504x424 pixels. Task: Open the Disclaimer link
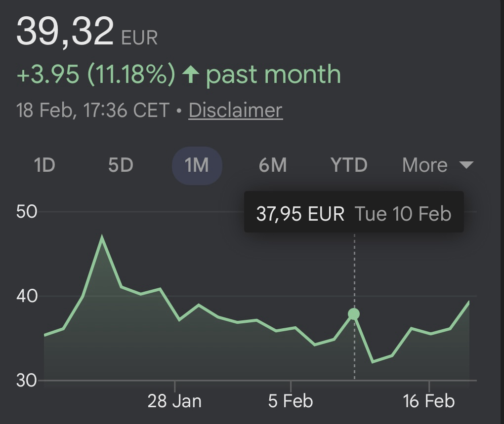(235, 110)
